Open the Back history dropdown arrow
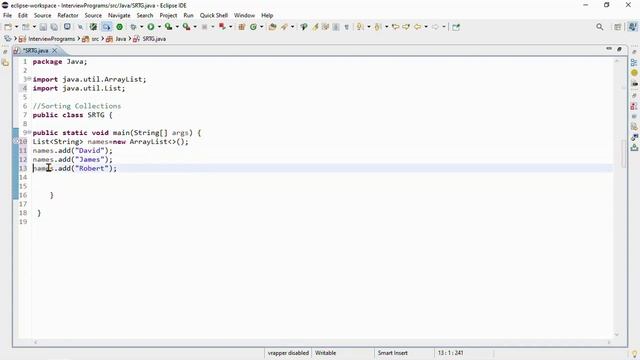The height and width of the screenshot is (360, 640). coord(426,27)
